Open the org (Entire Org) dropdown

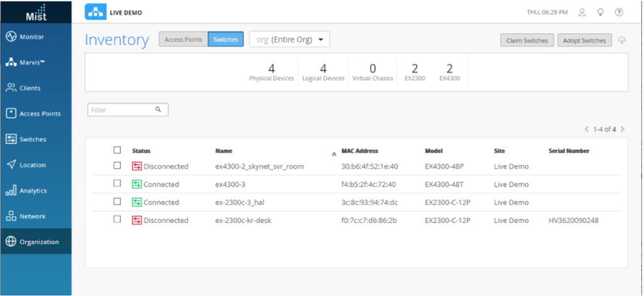289,40
